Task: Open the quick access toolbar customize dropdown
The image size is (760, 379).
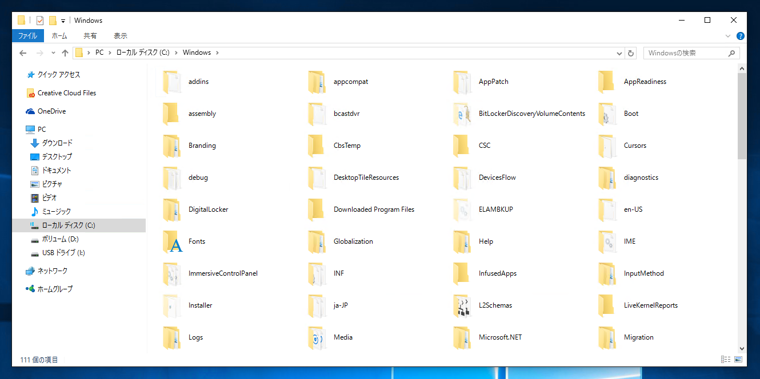Action: [x=63, y=21]
